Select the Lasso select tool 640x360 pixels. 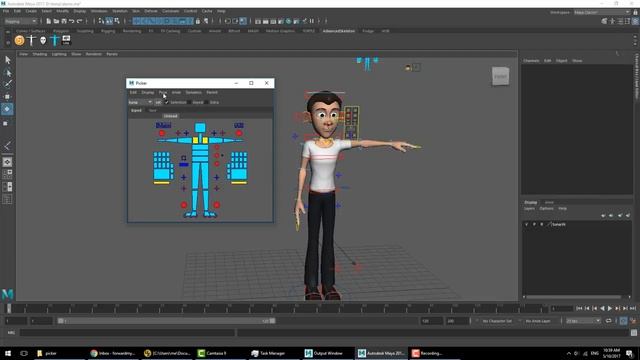click(x=8, y=72)
